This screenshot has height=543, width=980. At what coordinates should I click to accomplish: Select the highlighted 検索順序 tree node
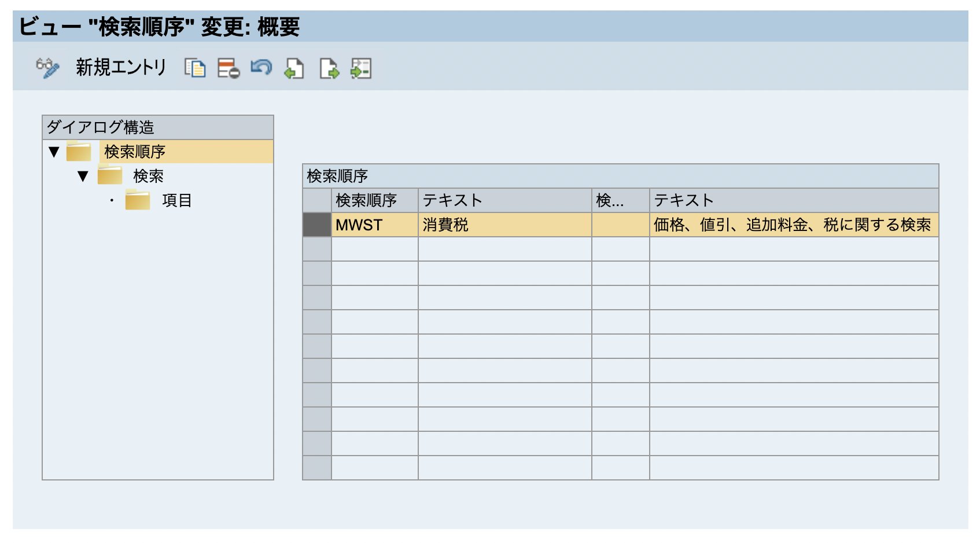135,152
